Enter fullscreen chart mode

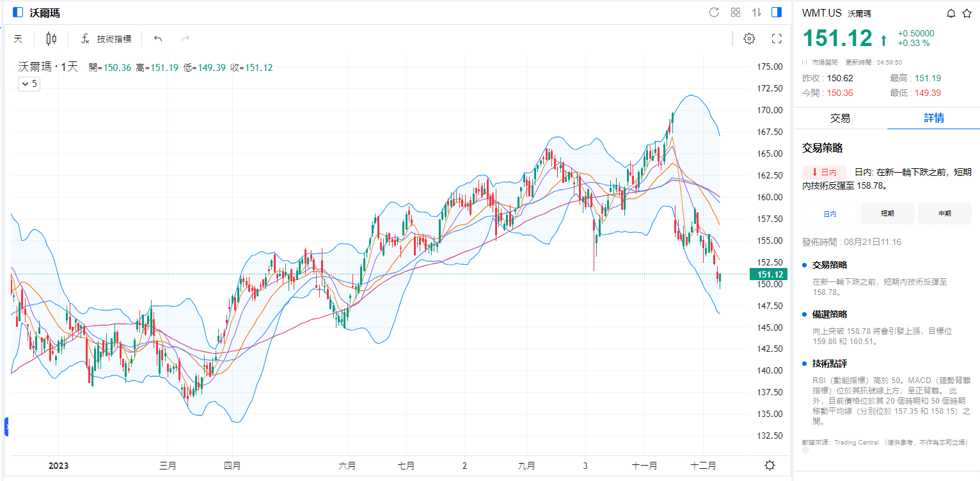coord(777,39)
